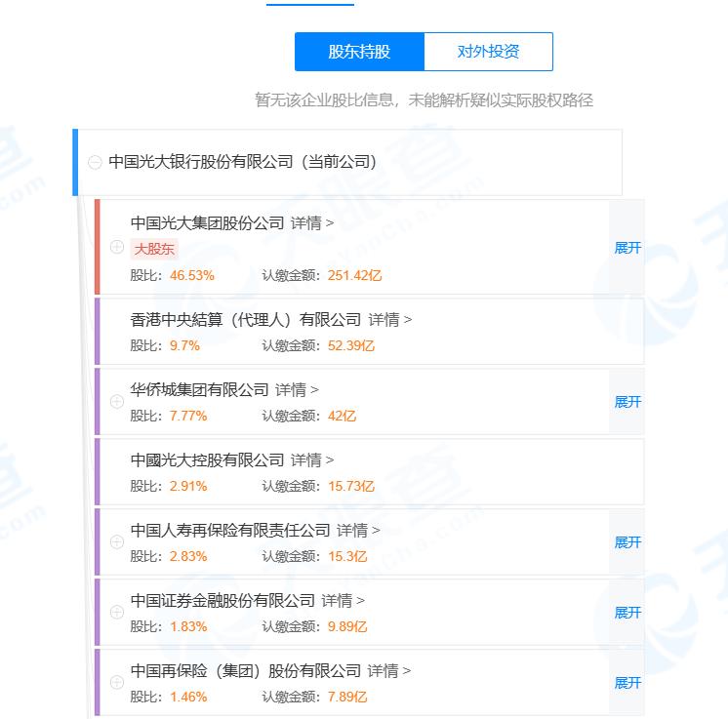Image resolution: width=728 pixels, height=719 pixels.
Task: Click 展开 for 中国再保险（集团）股份有限公司
Action: point(627,682)
